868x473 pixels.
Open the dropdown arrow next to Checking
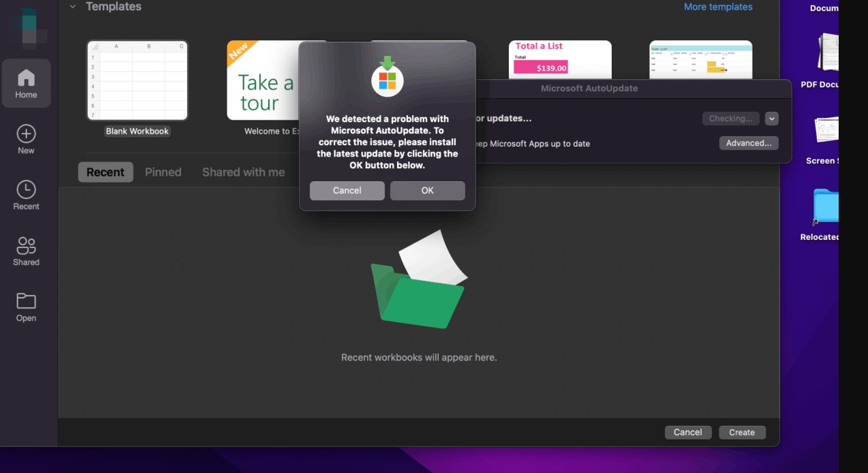point(772,119)
